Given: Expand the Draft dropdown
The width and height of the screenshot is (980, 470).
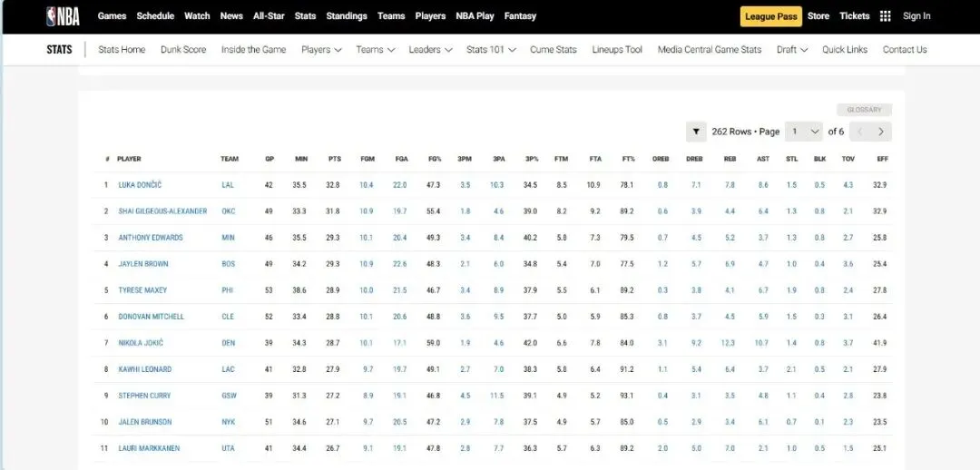Looking at the screenshot, I should [x=792, y=50].
